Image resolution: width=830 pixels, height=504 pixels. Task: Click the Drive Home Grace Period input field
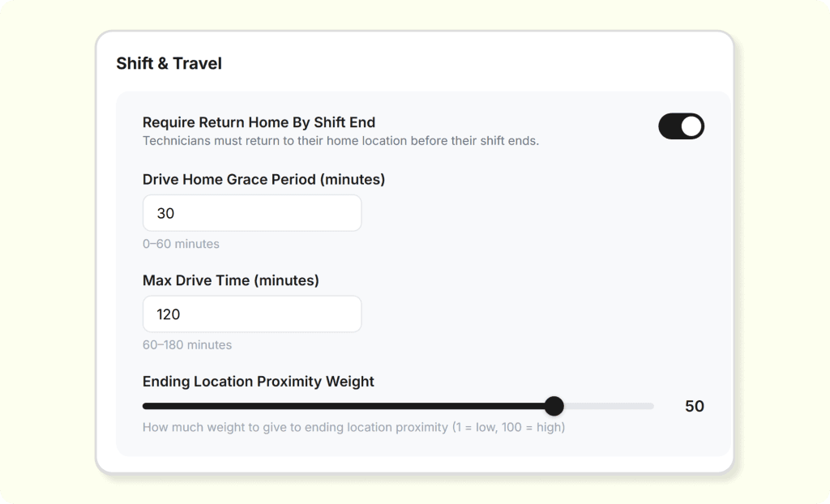coord(252,213)
